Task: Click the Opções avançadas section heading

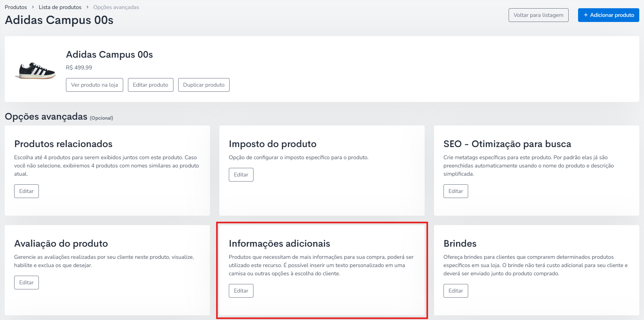Action: (x=46, y=116)
